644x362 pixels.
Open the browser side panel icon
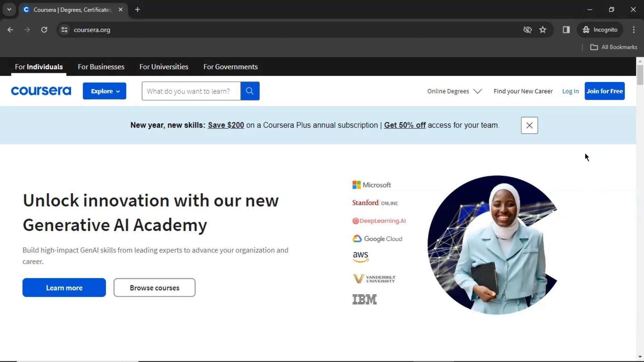pos(566,30)
